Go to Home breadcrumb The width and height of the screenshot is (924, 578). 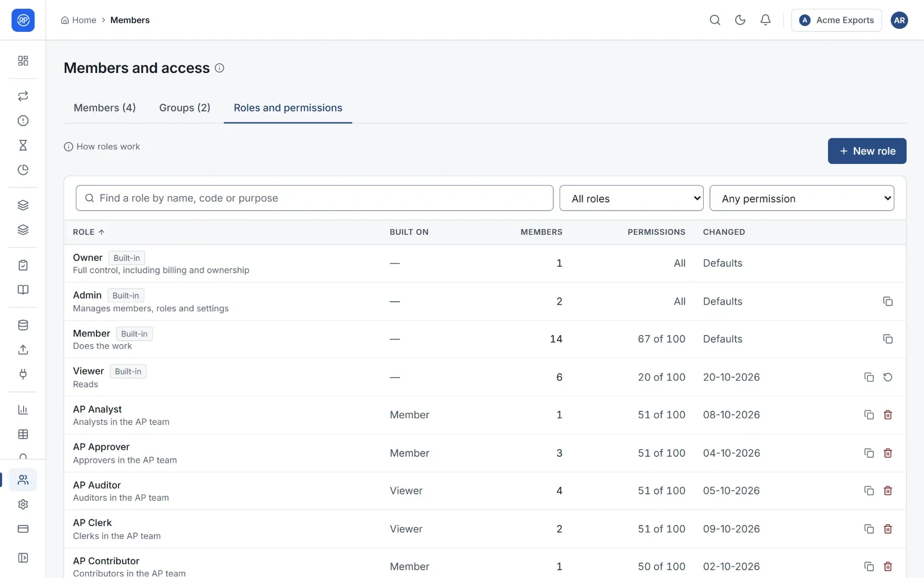click(79, 20)
